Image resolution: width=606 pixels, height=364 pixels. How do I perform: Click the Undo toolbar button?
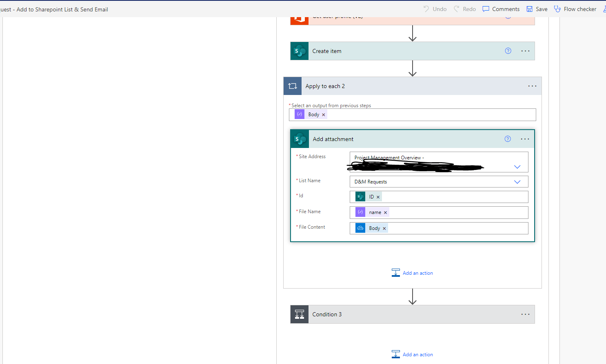click(435, 9)
